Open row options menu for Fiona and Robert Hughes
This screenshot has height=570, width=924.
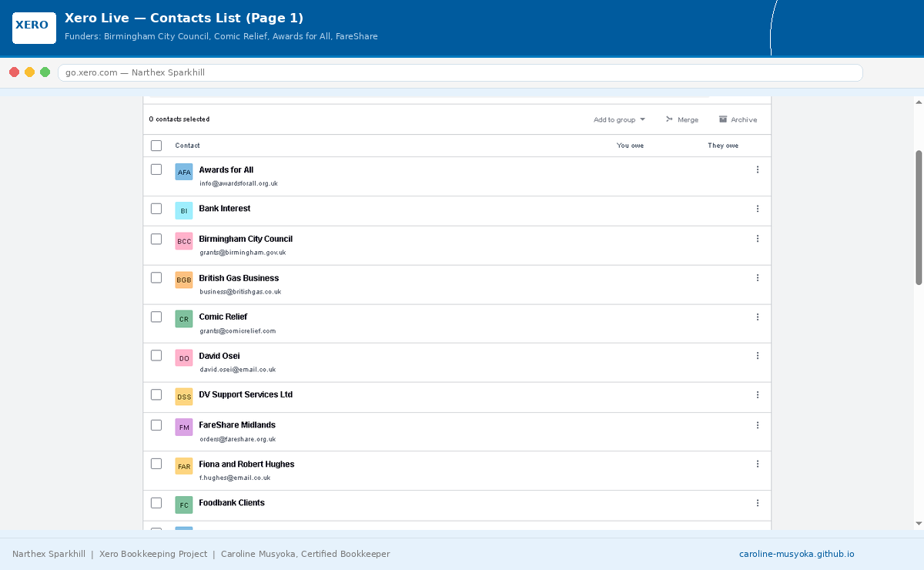(758, 464)
